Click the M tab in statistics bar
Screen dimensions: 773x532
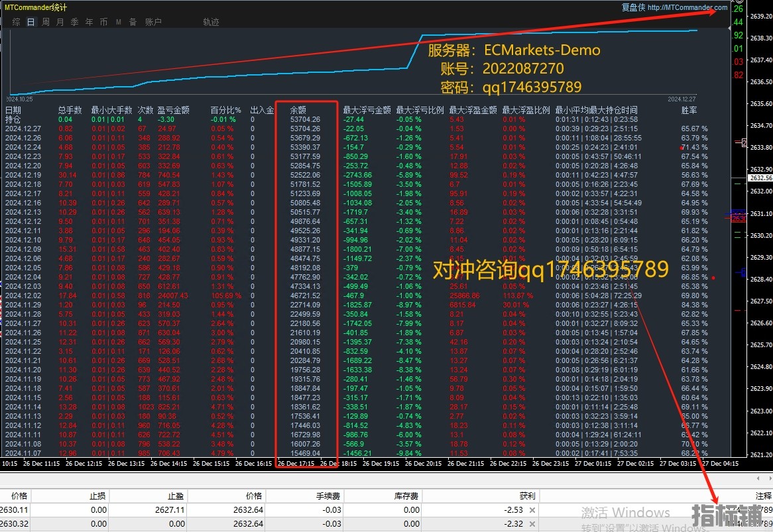click(x=118, y=22)
